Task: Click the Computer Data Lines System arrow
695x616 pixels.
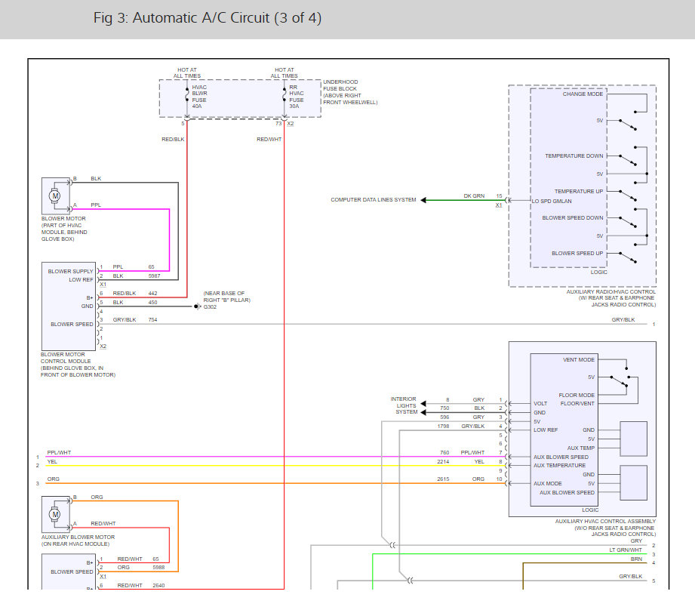Action: pos(423,200)
